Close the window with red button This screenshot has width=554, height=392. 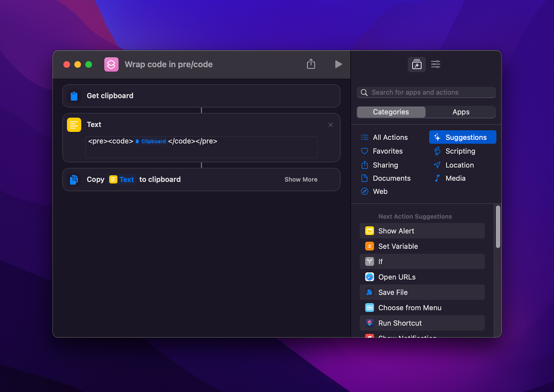tap(67, 64)
